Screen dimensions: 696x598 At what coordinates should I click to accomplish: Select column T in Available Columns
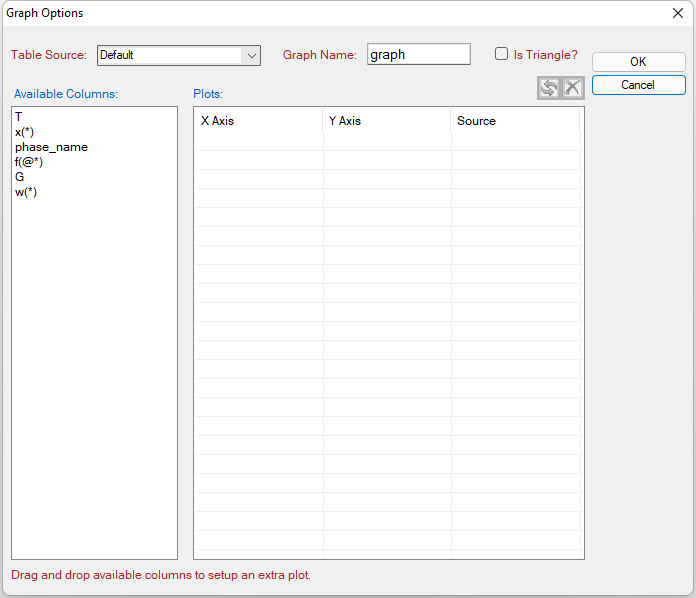coord(19,117)
